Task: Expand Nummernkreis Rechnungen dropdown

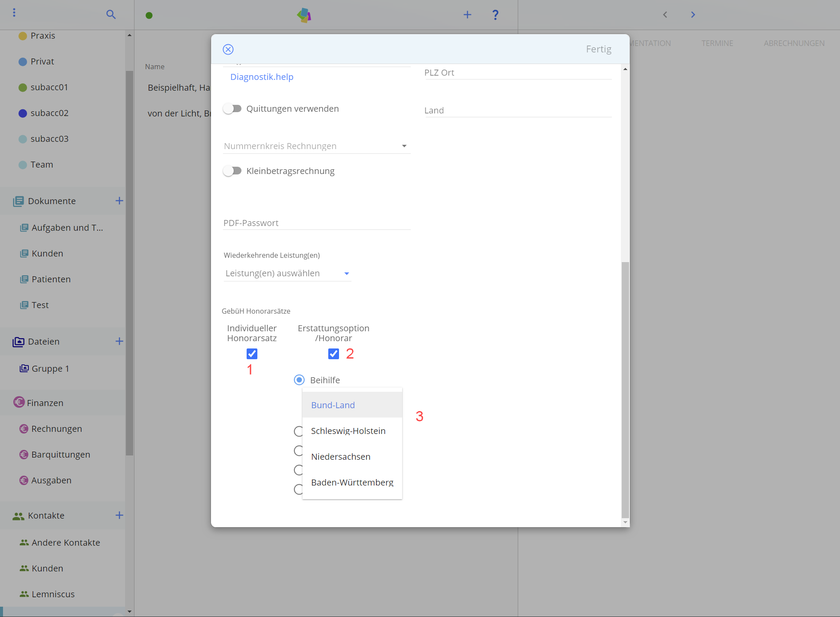Action: 404,146
